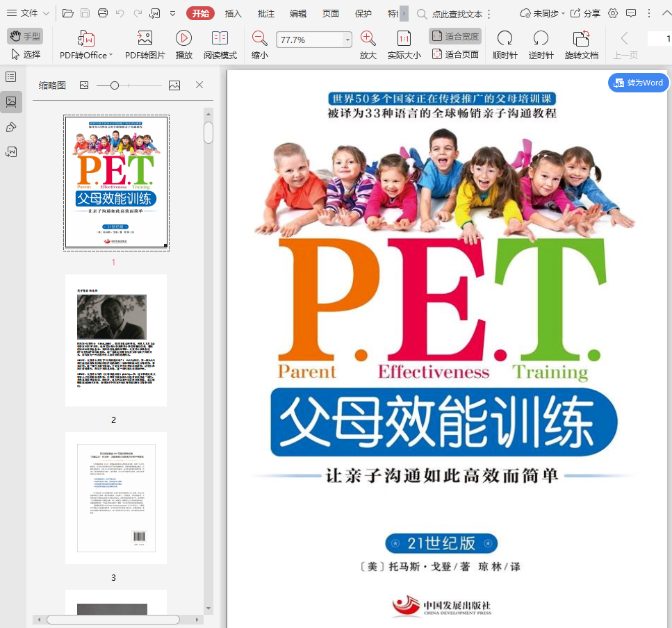Switch to the 保护 tab
Screen dimensions: 672x628
point(363,14)
